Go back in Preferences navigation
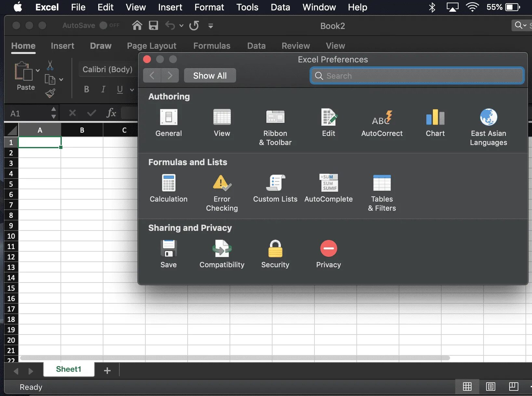 (x=152, y=75)
